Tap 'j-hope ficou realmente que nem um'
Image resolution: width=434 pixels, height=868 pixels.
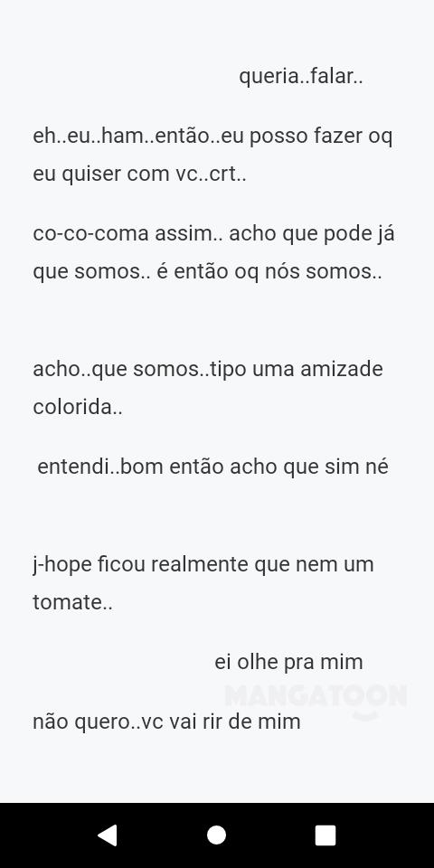coord(203,565)
